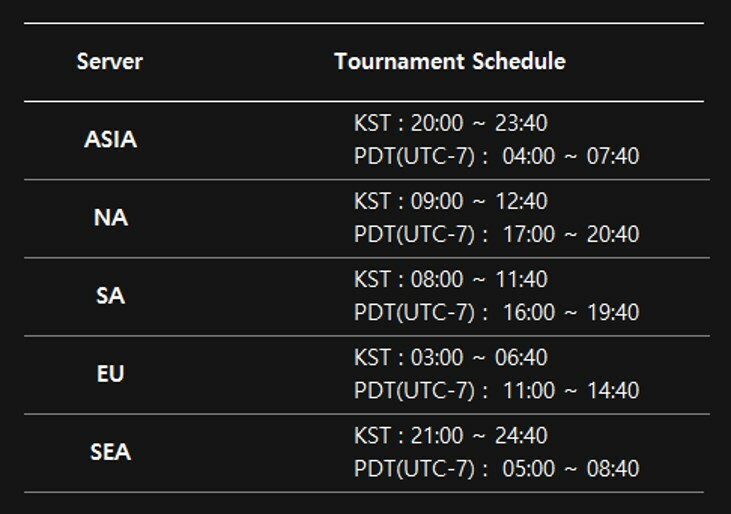Click the EU KST 03:00 ~ 06:40 line
Screen dimensions: 731x514
click(x=450, y=358)
